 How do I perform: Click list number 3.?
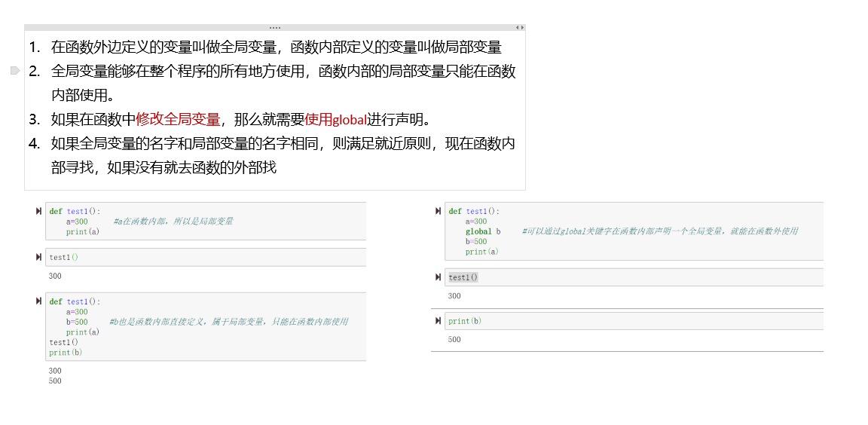35,120
